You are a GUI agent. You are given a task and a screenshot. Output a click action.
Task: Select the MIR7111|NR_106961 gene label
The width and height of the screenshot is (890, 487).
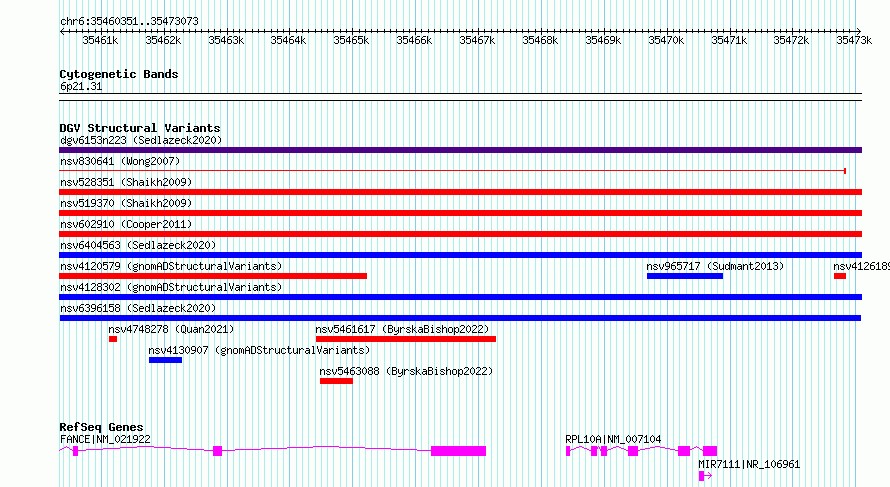pos(749,464)
